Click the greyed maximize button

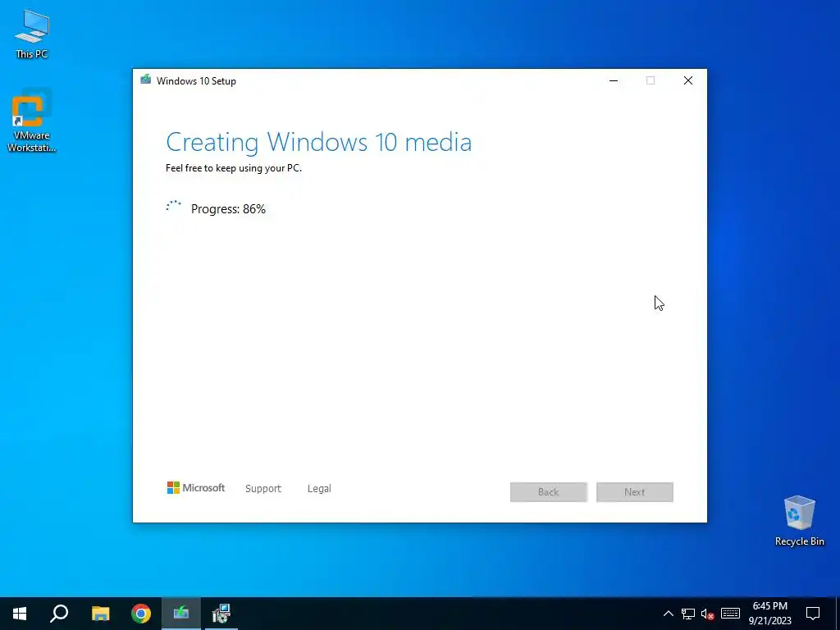(651, 80)
